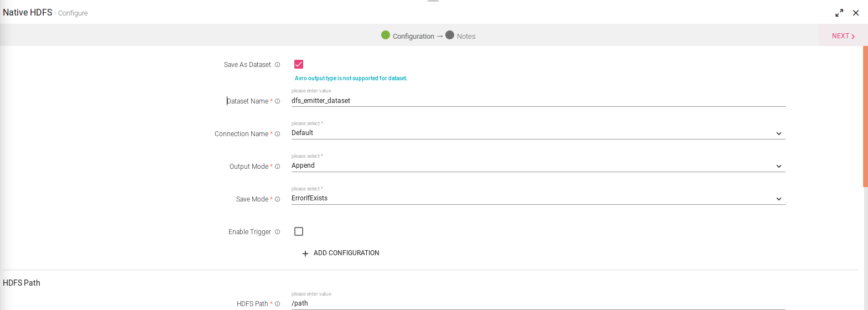The height and width of the screenshot is (310, 868).
Task: Click info icon beside Save Mode label
Action: click(x=278, y=199)
